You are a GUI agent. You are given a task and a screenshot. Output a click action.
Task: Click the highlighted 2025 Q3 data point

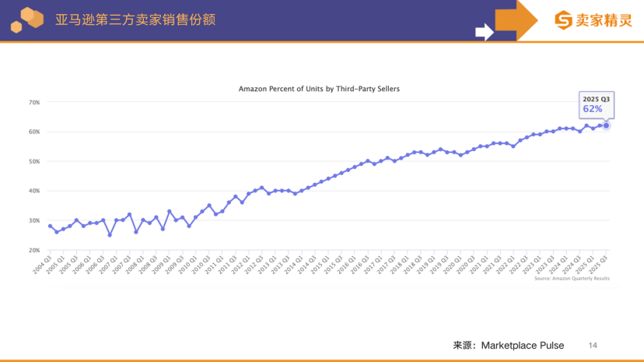[606, 125]
